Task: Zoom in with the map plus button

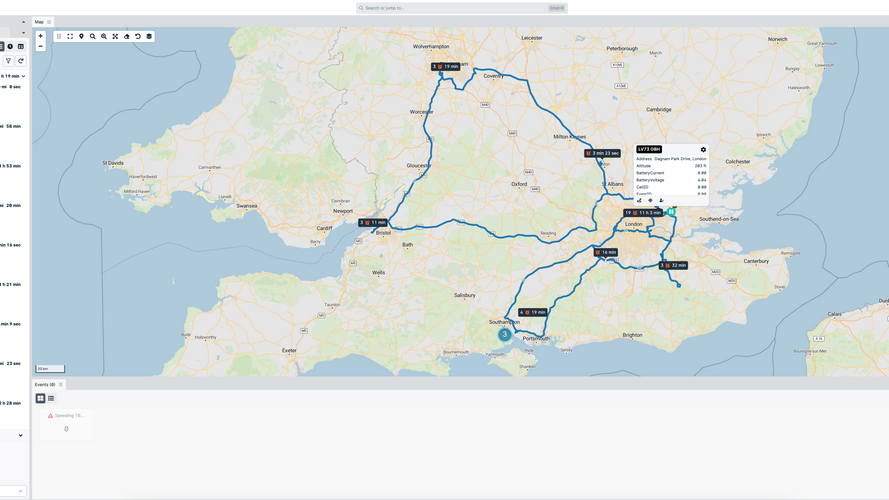Action: coord(40,36)
